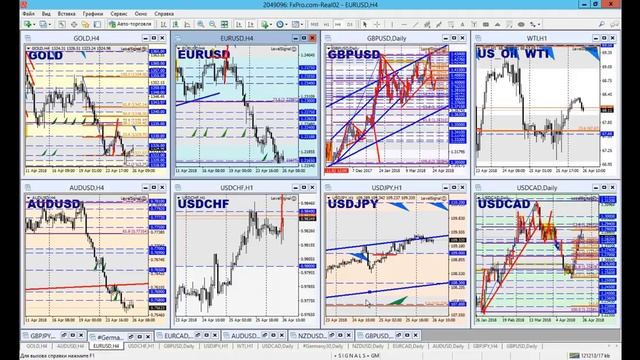Screen dimensions: 640x360
Task: Click the Zoom In magnifier icon
Action: 201,24
